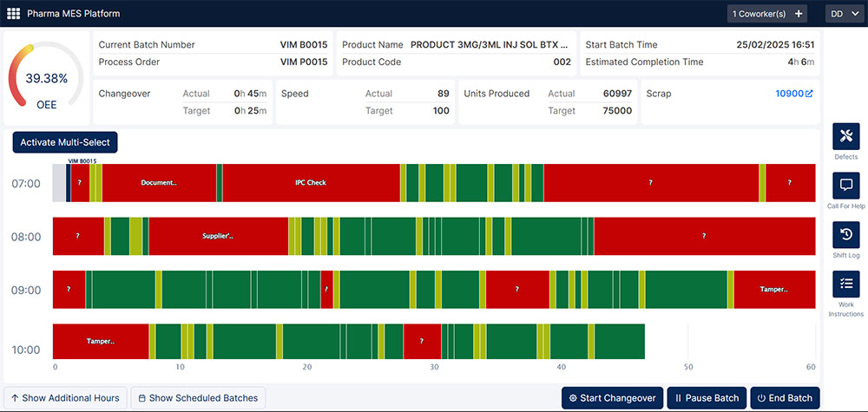
Task: Click End Batch button
Action: [x=785, y=397]
